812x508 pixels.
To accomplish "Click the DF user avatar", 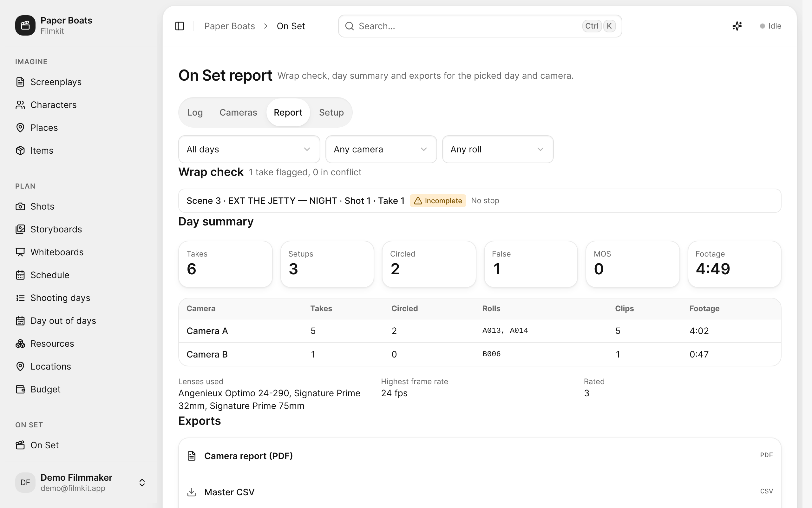I will tap(25, 483).
